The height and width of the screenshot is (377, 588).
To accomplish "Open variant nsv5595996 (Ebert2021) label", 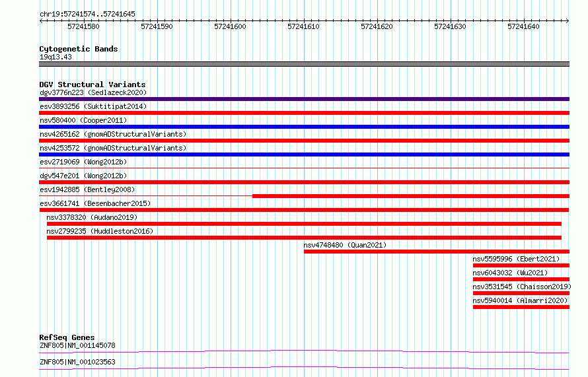I will click(x=516, y=259).
